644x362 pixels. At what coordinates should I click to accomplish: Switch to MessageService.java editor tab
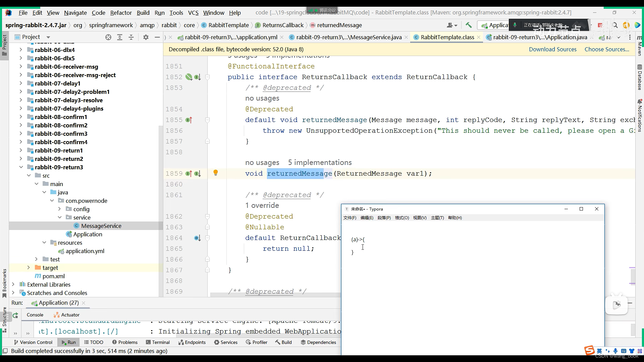tap(348, 37)
